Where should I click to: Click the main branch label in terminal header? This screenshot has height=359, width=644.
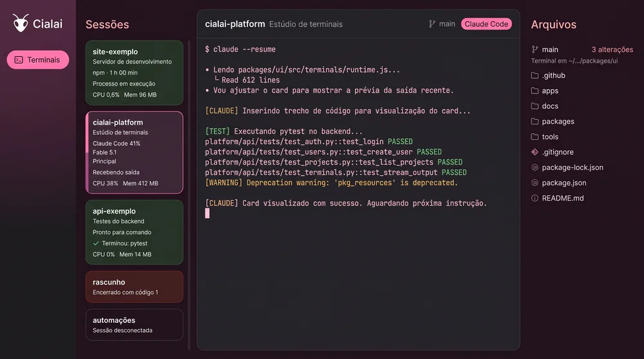[x=447, y=24]
